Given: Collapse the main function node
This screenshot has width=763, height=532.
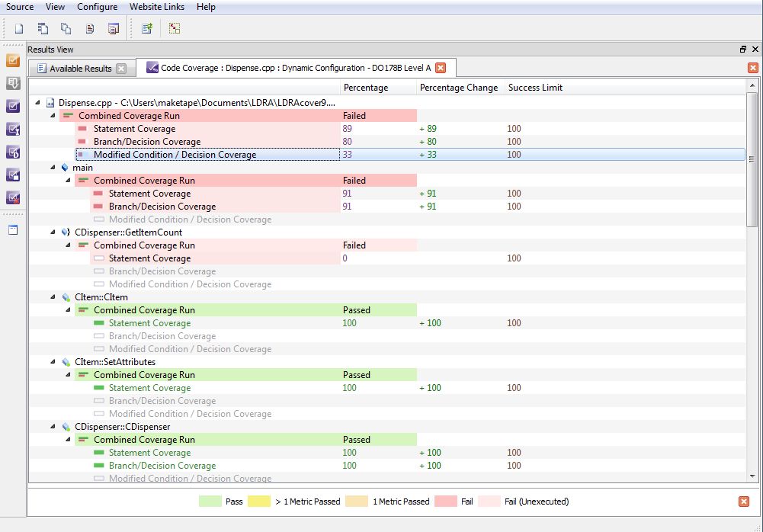Looking at the screenshot, I should pyautogui.click(x=53, y=168).
